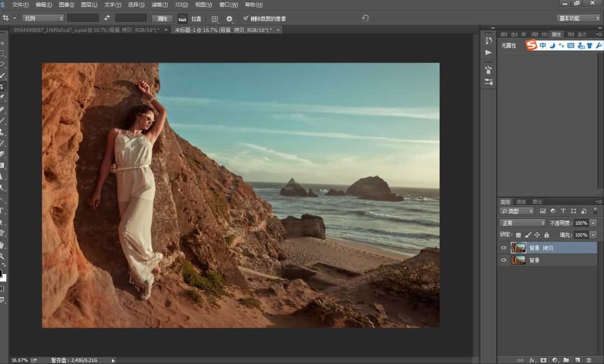Expand the 基本功能 workspace dropdown
The height and width of the screenshot is (364, 604).
tap(578, 18)
